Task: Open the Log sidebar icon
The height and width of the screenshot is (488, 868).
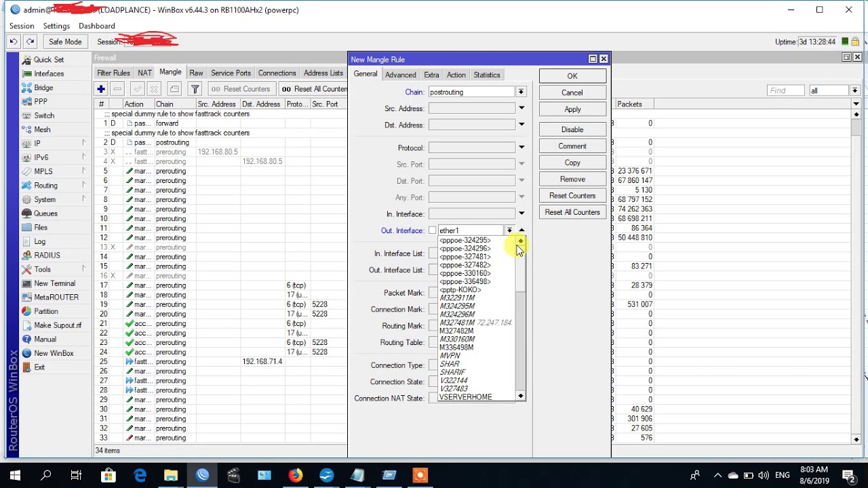Action: (x=26, y=241)
